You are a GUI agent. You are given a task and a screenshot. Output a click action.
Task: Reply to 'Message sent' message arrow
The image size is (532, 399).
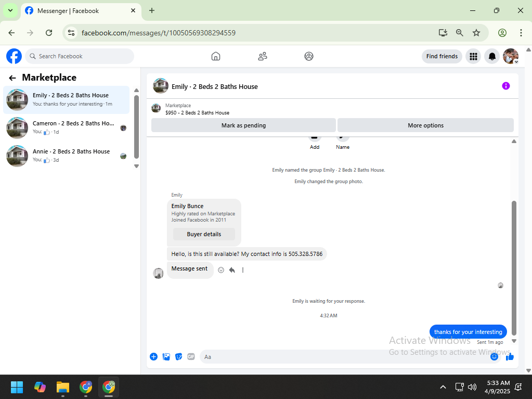(x=232, y=270)
